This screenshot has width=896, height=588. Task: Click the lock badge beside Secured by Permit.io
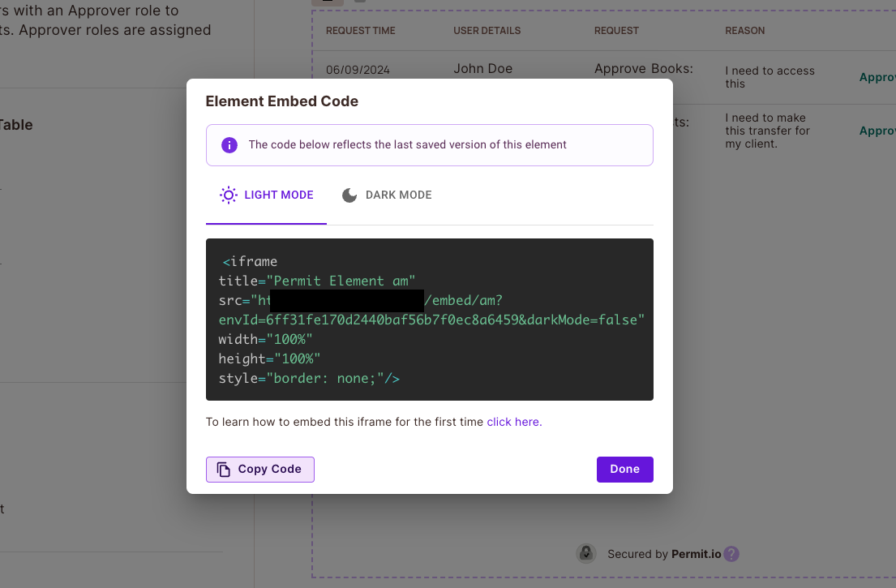tap(586, 552)
